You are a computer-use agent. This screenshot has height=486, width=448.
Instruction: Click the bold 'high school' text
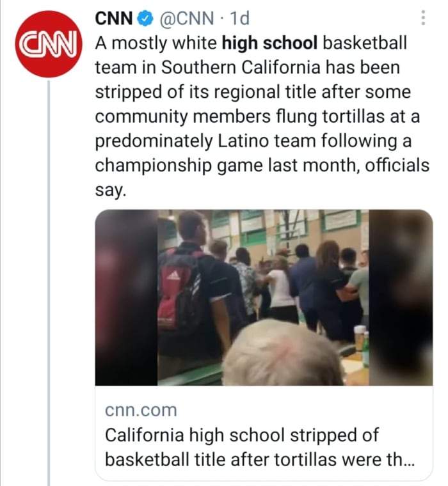click(x=269, y=44)
